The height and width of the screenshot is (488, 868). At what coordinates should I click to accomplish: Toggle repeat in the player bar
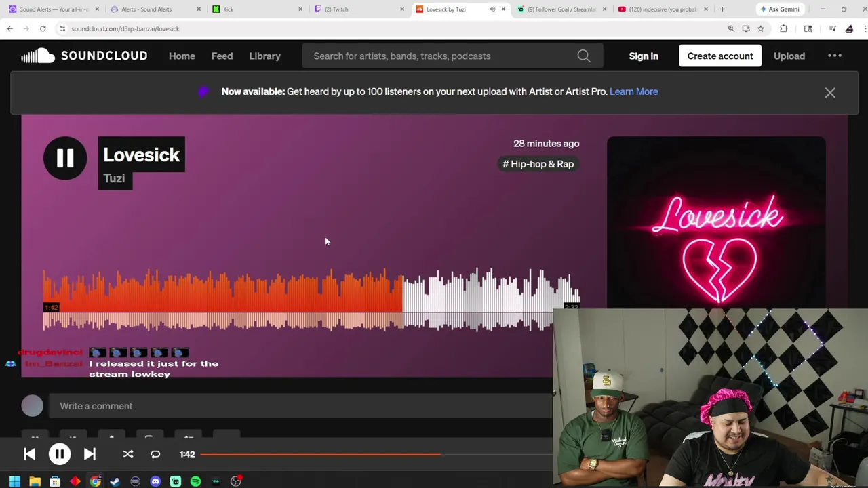155,454
